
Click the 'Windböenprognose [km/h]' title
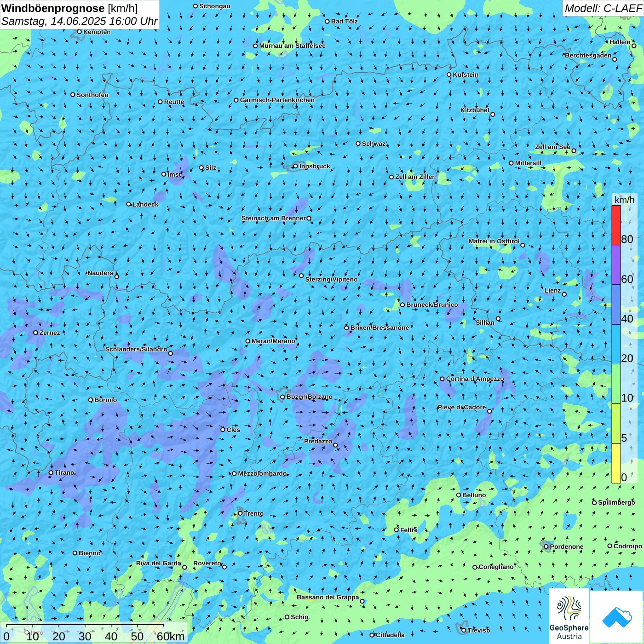(69, 8)
